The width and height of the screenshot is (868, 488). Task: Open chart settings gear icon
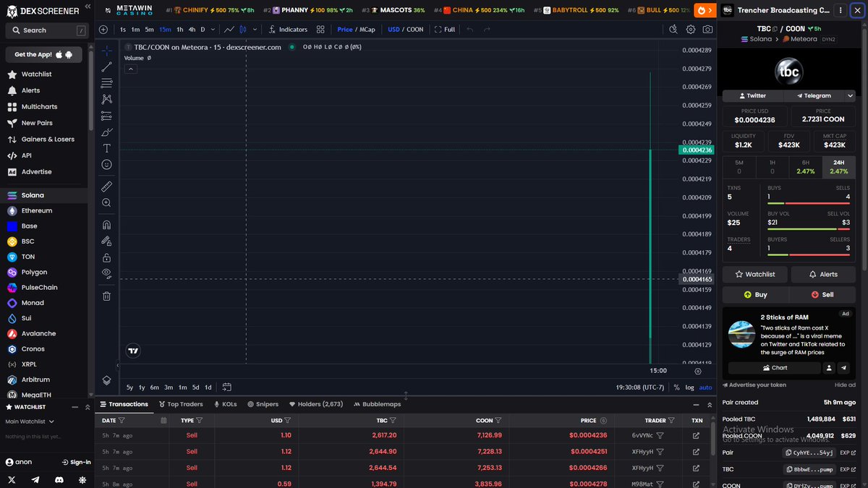click(690, 30)
